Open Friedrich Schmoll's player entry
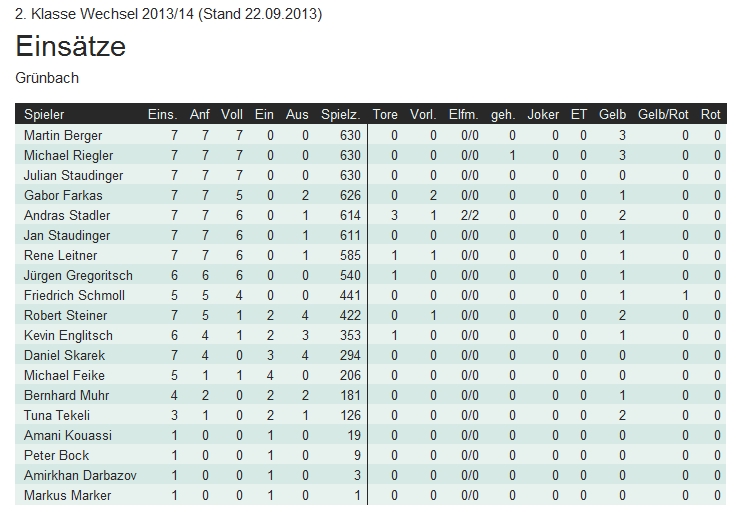The width and height of the screenshot is (741, 512). (74, 296)
